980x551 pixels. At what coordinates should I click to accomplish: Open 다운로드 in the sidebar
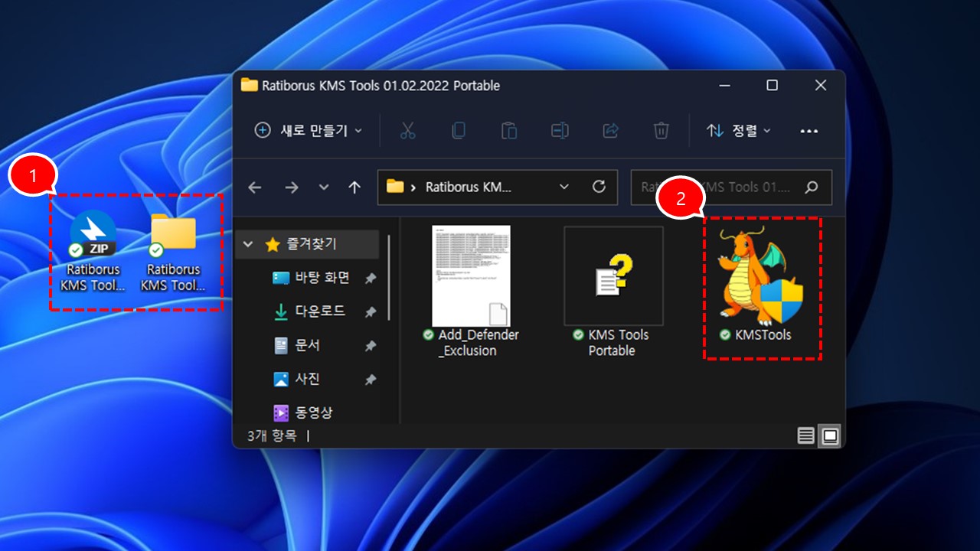321,311
